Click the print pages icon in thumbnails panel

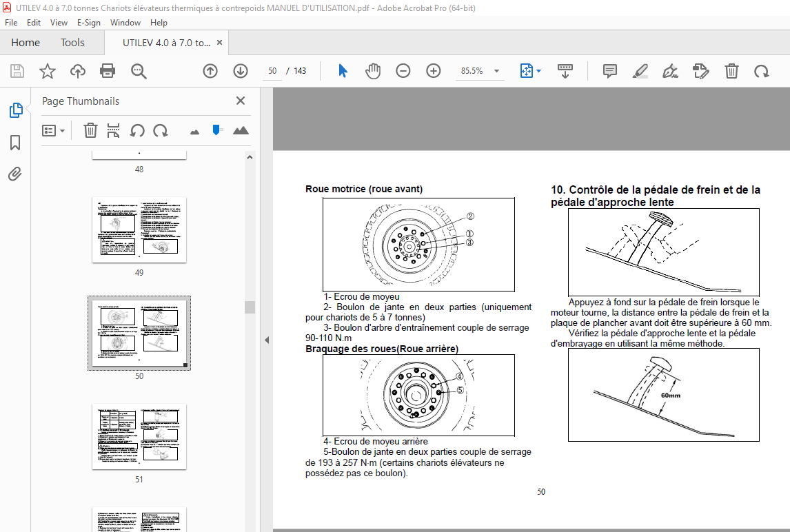click(113, 130)
